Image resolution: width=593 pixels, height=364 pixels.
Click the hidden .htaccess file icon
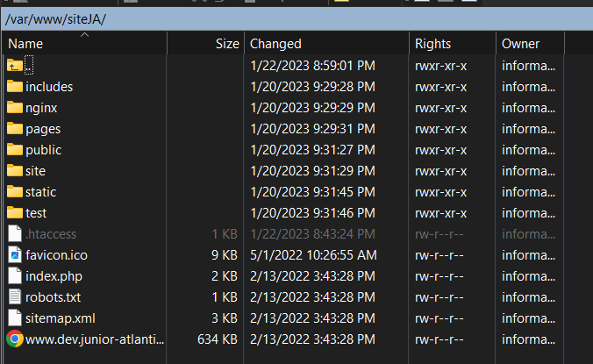14,233
